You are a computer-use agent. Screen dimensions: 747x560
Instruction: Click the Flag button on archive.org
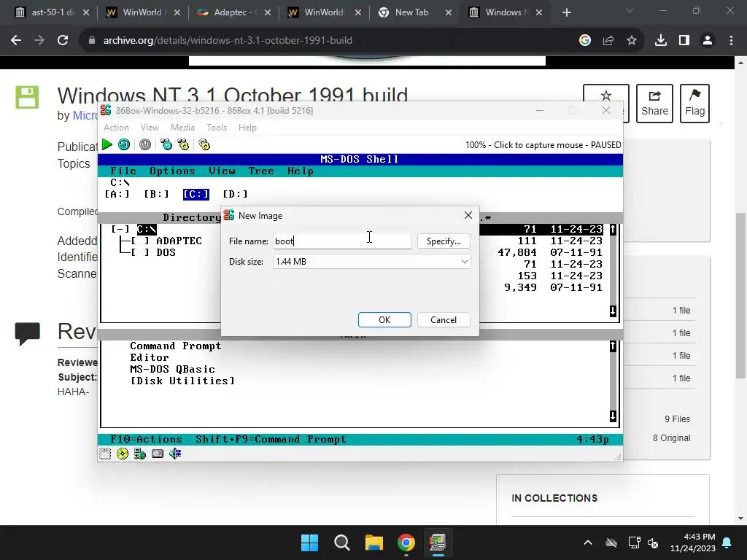tap(694, 104)
